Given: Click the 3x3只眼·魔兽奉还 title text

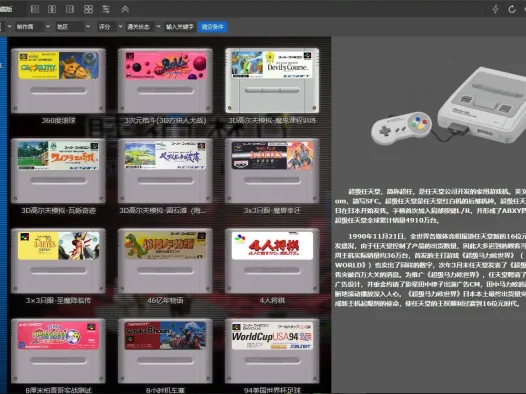Looking at the screenshot, I should click(x=272, y=211).
